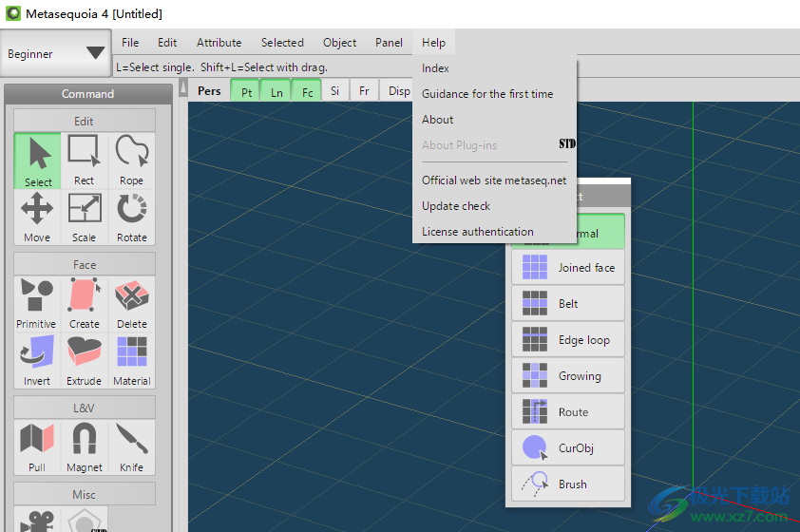800x532 pixels.
Task: Toggle Si simple display
Action: (334, 91)
